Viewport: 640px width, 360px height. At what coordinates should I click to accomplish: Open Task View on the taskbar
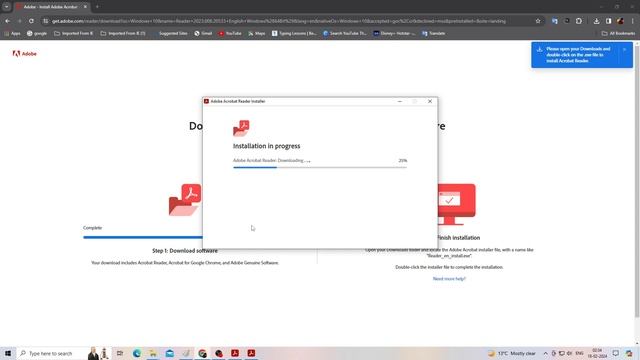pyautogui.click(x=120, y=353)
